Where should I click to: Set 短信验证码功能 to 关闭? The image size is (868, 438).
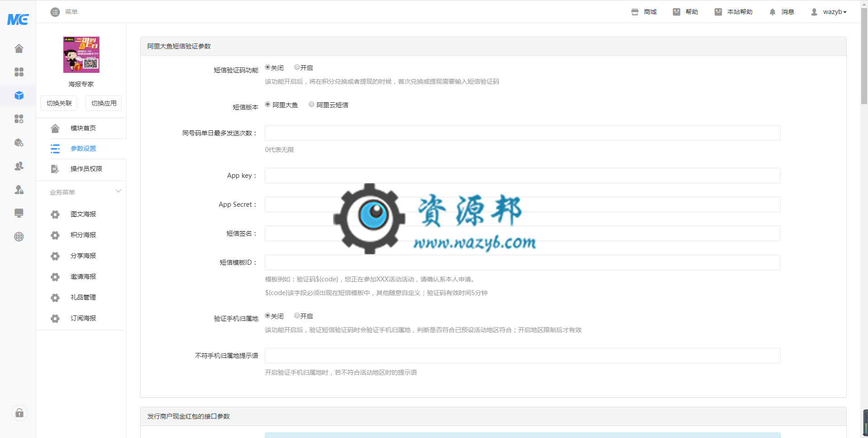click(268, 67)
